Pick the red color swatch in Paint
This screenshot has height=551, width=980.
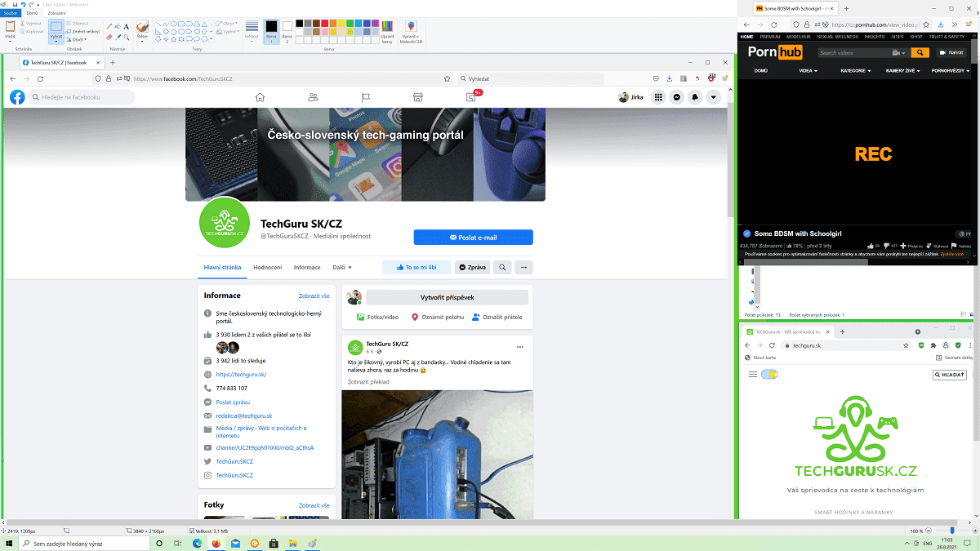click(324, 23)
